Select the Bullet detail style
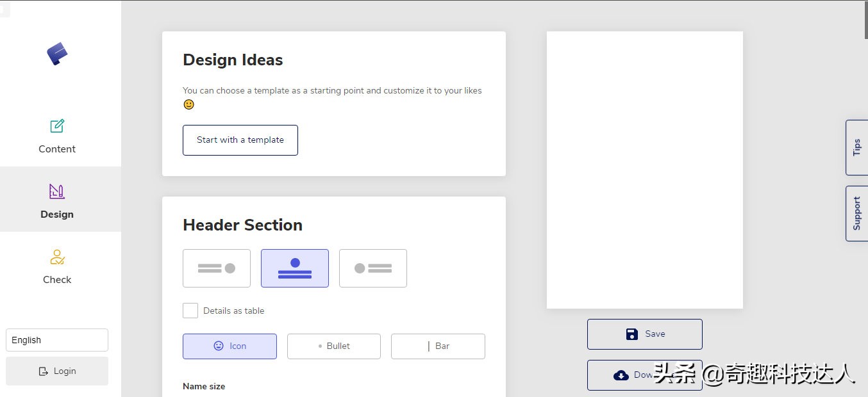The height and width of the screenshot is (397, 868). (x=334, y=346)
